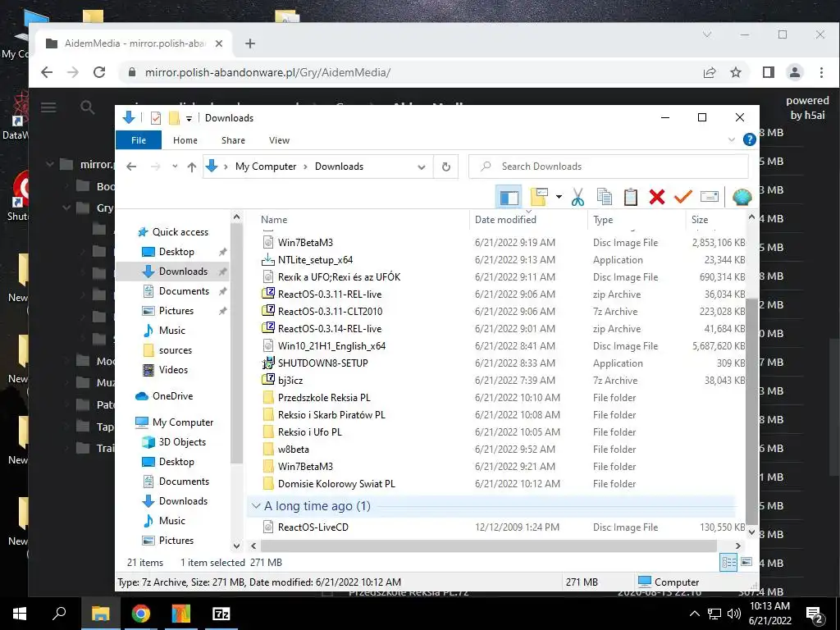Open address bar history dropdown
The image size is (840, 630).
422,167
